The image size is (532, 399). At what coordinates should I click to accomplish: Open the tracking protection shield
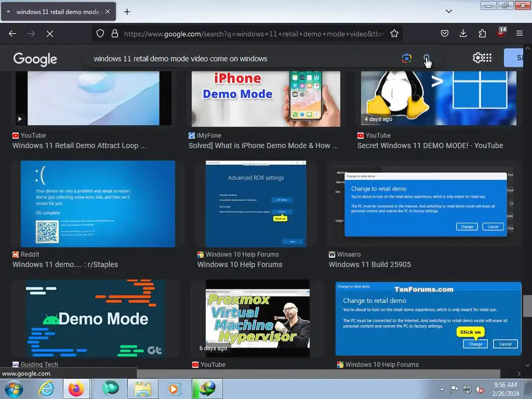tap(100, 34)
